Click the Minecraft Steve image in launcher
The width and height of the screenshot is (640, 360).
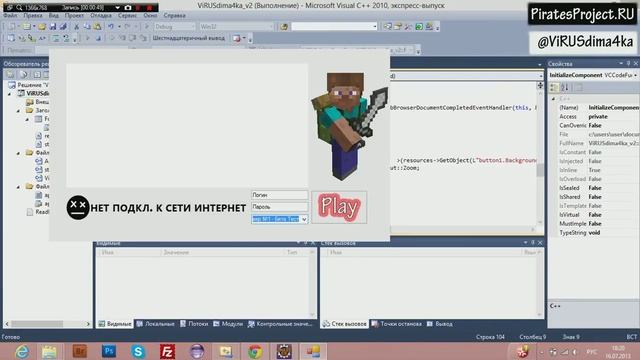point(349,126)
